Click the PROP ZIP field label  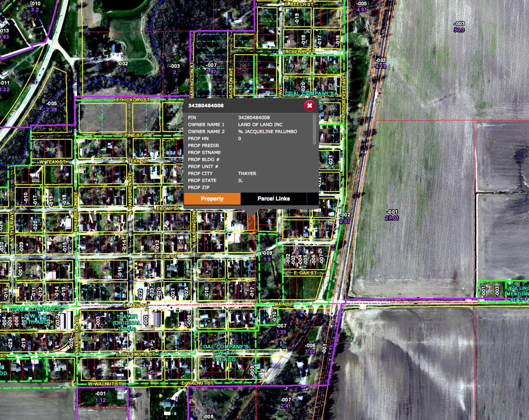click(x=199, y=188)
